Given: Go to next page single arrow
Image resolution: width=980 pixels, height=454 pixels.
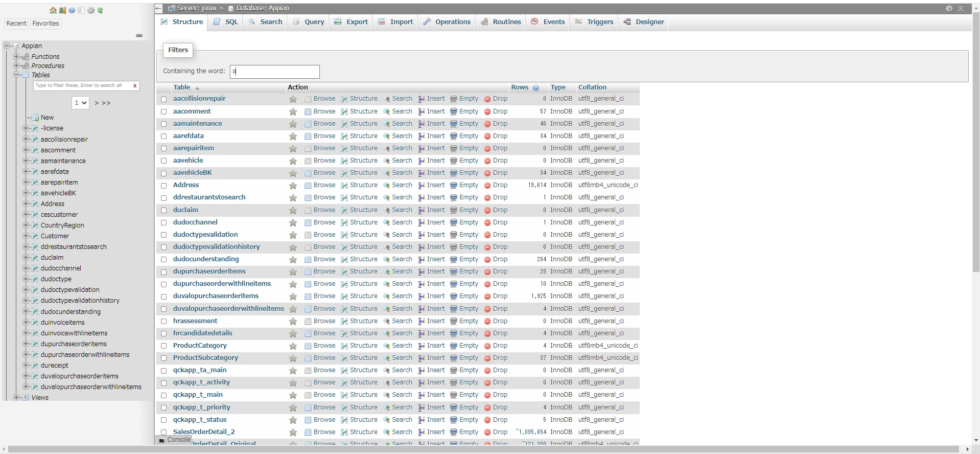Looking at the screenshot, I should pyautogui.click(x=97, y=103).
